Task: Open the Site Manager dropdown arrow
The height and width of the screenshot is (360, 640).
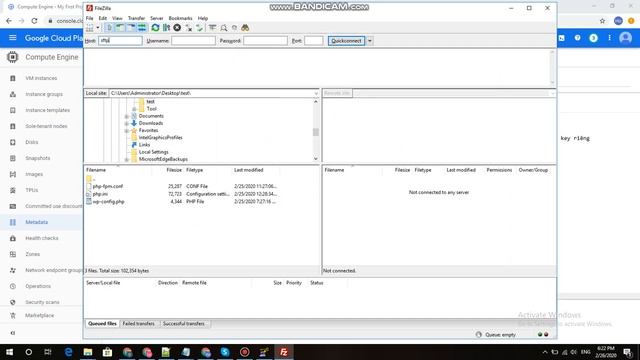Action: (98, 28)
